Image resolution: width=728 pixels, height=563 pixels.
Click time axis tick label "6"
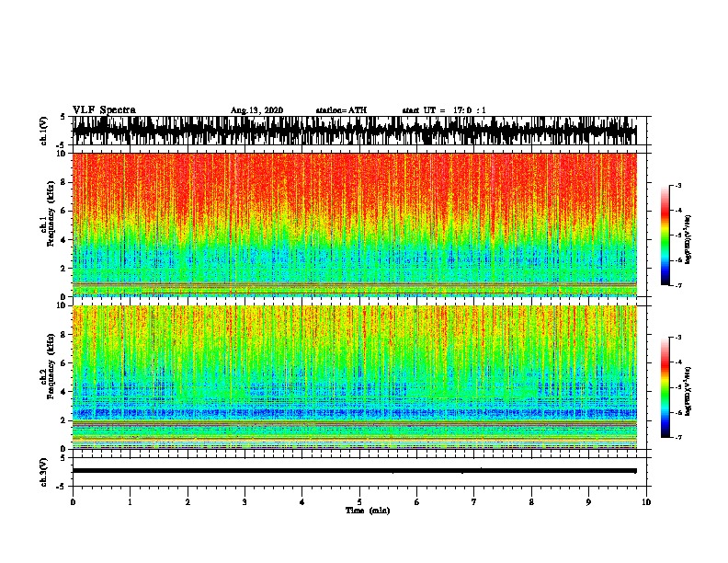click(417, 502)
